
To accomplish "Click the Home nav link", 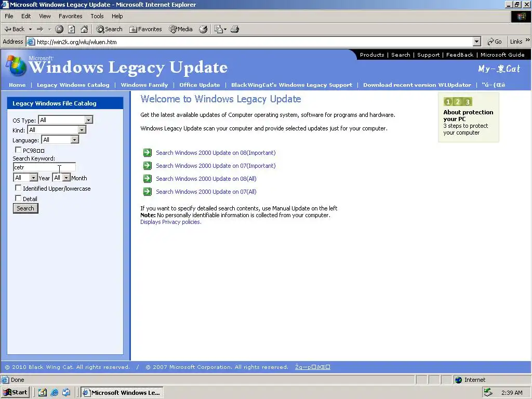I will click(x=17, y=85).
